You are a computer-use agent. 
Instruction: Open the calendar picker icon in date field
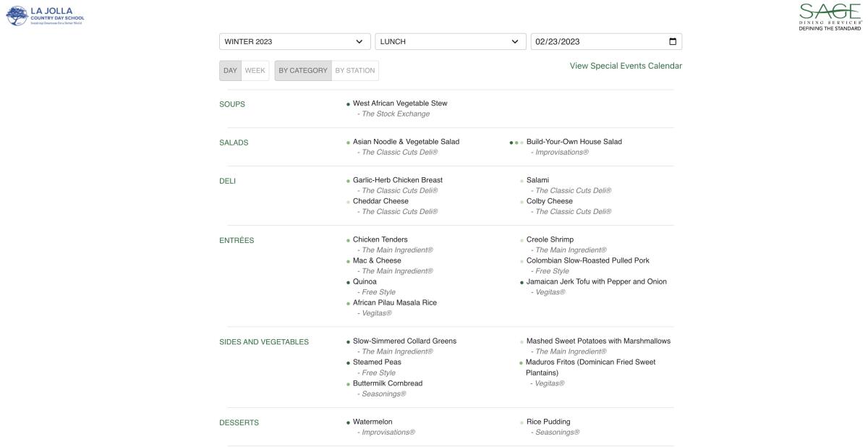point(673,41)
